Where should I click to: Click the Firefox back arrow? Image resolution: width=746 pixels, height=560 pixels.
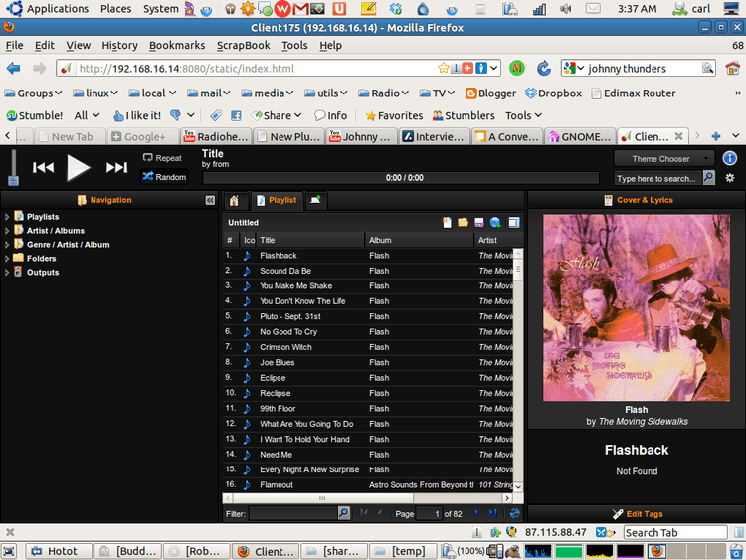tap(14, 68)
